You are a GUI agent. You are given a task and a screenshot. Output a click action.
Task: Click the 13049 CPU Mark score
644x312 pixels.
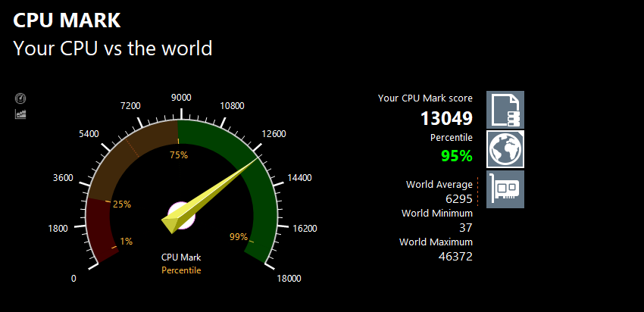click(x=446, y=118)
